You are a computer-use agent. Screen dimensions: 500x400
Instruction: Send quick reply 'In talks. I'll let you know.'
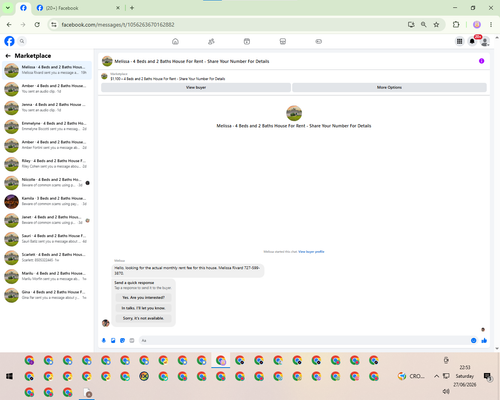click(143, 308)
